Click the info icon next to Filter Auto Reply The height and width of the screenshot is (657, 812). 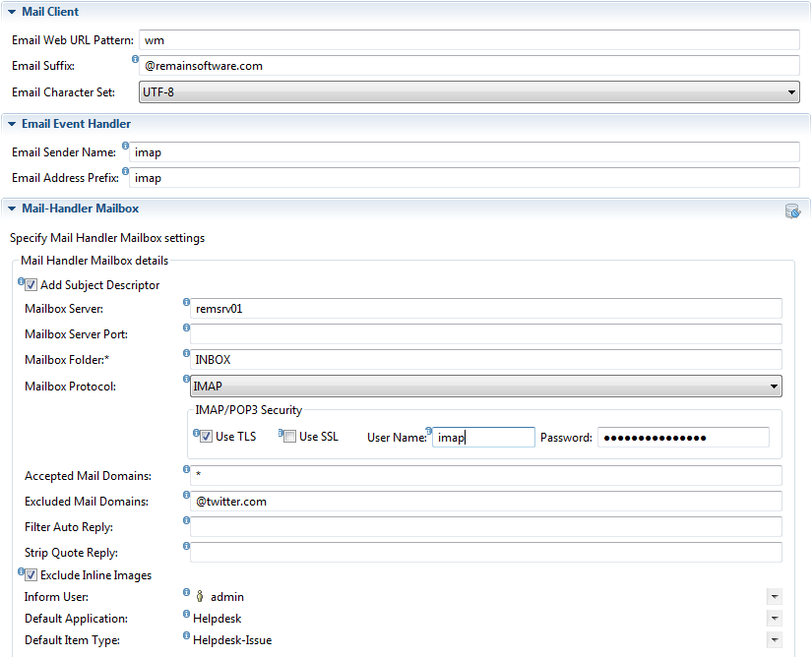coord(186,521)
